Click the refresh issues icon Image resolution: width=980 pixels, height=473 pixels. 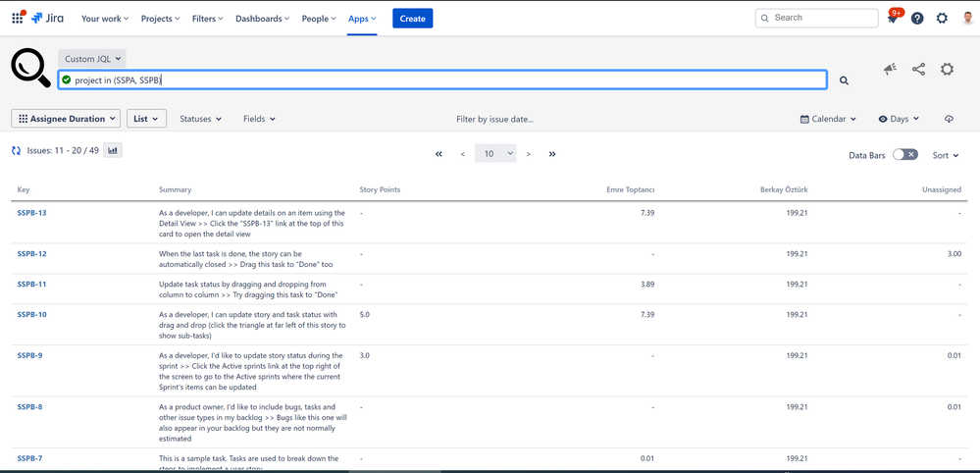tap(17, 150)
